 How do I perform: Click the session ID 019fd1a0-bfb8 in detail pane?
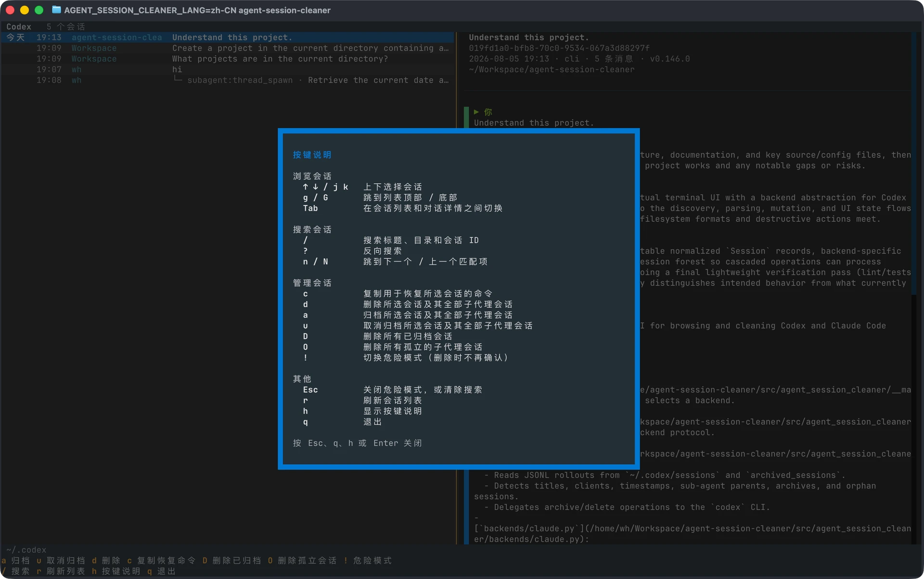point(559,48)
